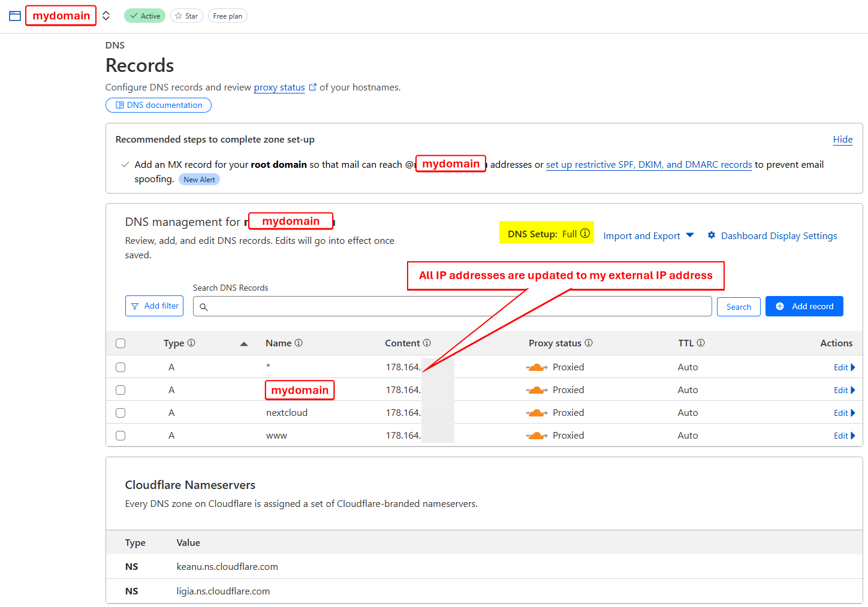Expand Edit for the * record
This screenshot has height=607, width=868.
coord(844,367)
